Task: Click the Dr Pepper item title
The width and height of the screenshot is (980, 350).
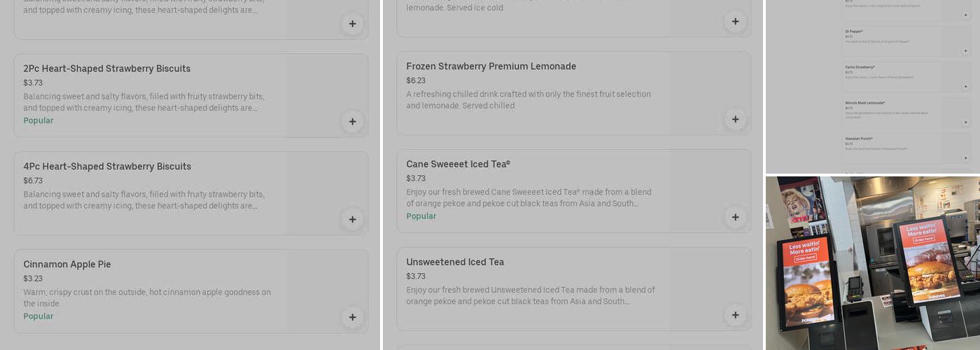Action: coord(854,31)
